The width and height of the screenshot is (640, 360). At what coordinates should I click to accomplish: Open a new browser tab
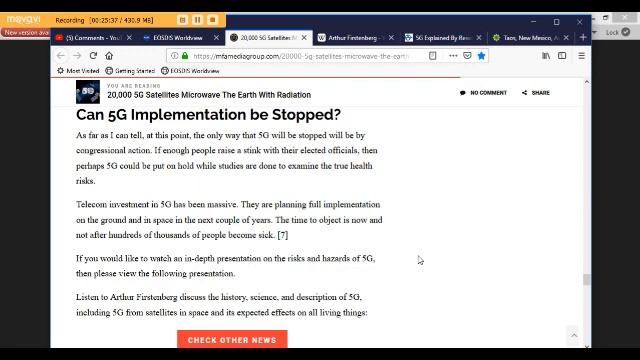point(583,38)
